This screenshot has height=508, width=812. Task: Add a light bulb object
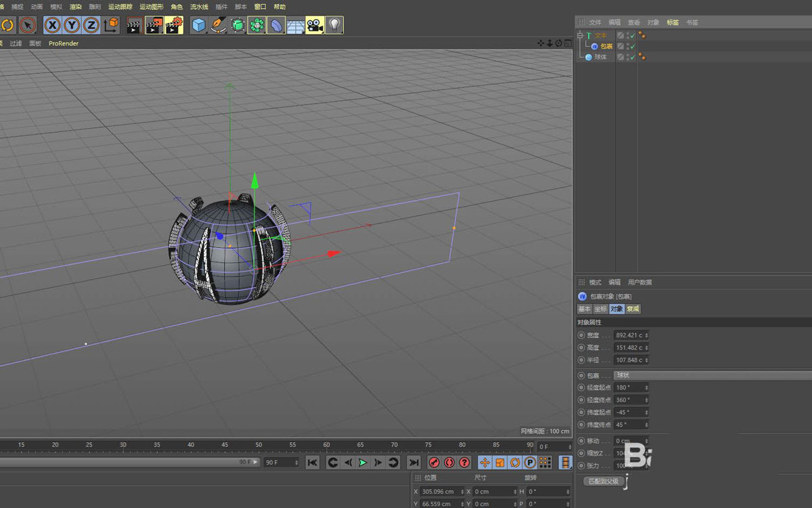(334, 26)
